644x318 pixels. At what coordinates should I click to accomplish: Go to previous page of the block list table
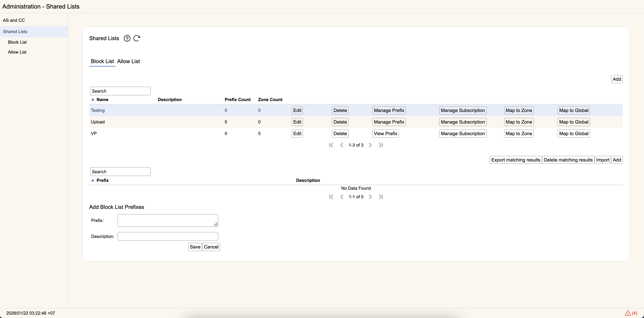(342, 145)
